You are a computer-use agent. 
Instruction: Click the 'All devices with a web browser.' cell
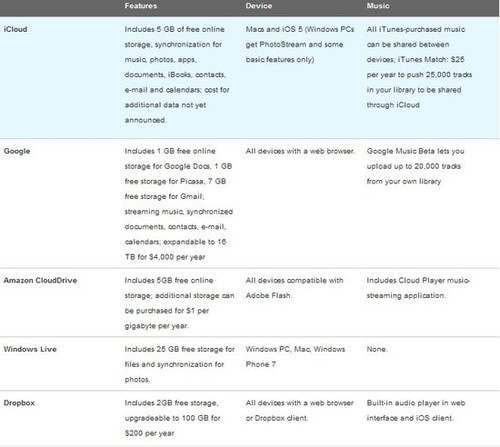click(x=300, y=151)
